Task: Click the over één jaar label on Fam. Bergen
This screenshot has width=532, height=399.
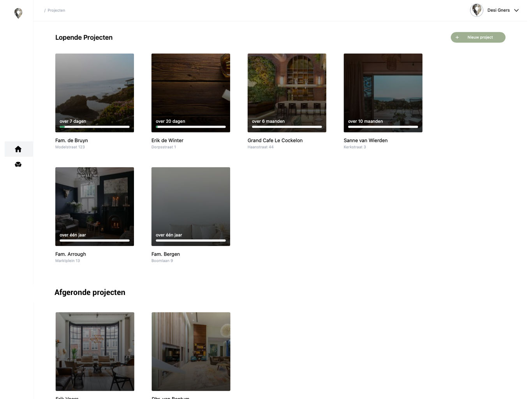Action: click(169, 235)
